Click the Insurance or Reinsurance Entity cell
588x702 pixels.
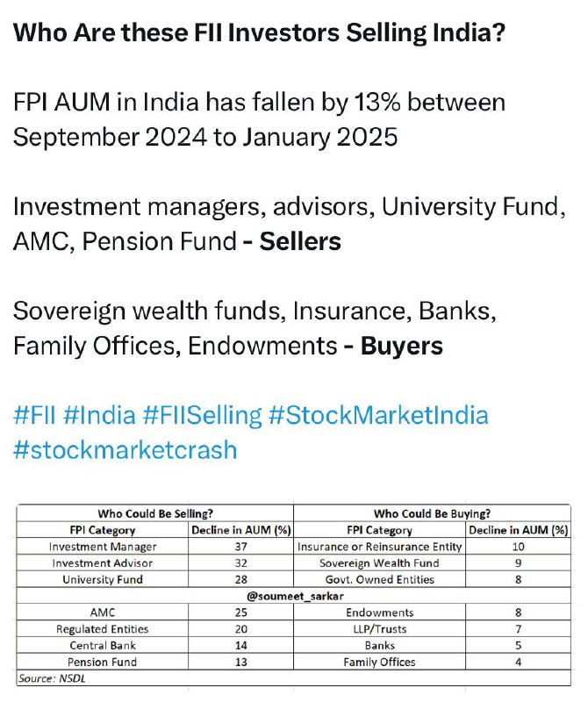pos(379,547)
